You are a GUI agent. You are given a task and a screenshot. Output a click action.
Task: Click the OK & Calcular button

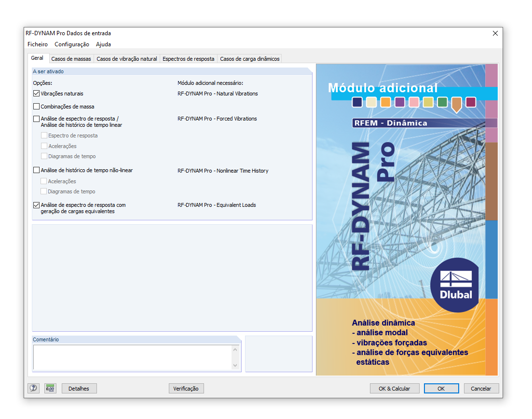[x=394, y=389]
